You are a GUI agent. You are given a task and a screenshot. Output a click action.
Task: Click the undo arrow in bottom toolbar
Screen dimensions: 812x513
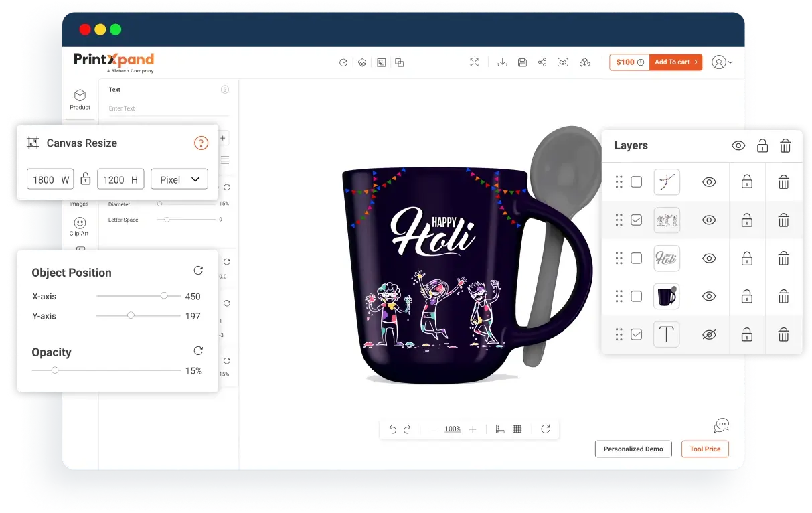pos(393,429)
